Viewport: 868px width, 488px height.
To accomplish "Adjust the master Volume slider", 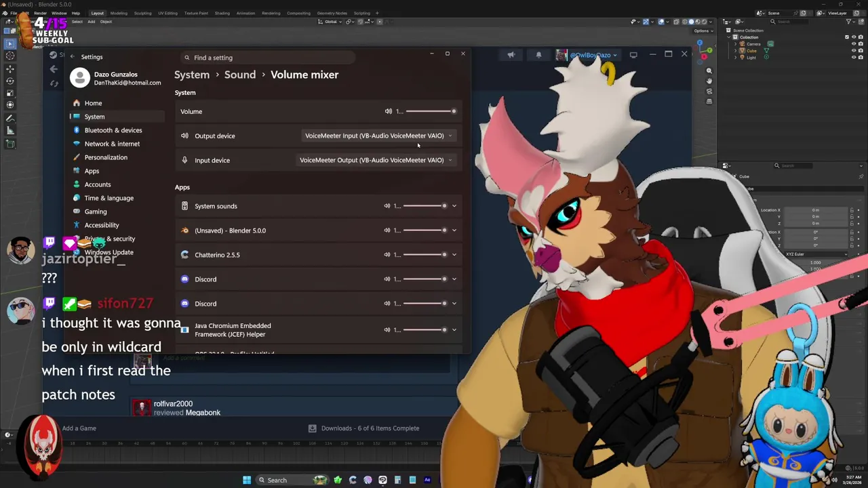I will pos(431,111).
